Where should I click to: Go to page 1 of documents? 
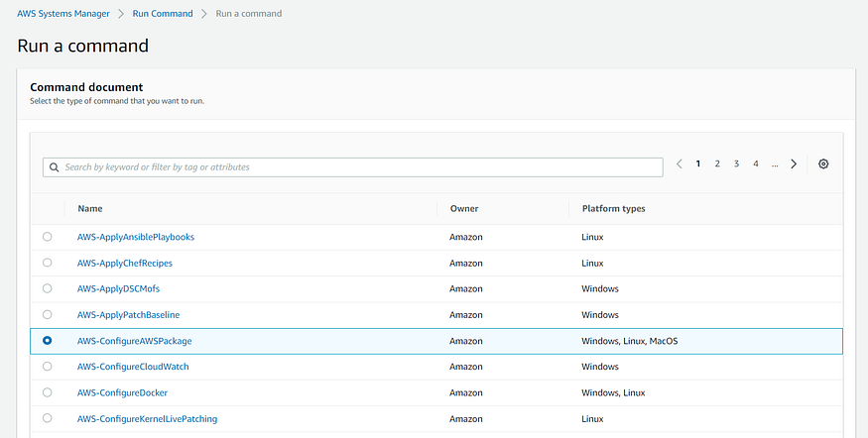[x=698, y=164]
